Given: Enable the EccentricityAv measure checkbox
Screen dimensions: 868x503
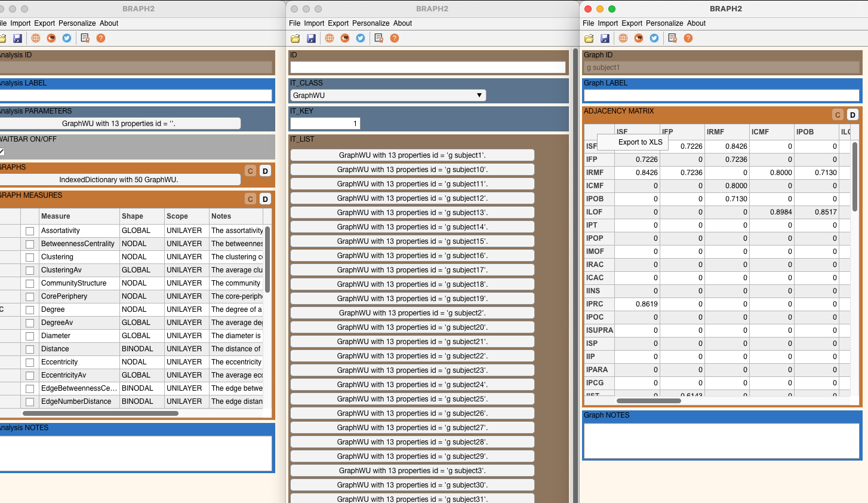Looking at the screenshot, I should coord(30,376).
